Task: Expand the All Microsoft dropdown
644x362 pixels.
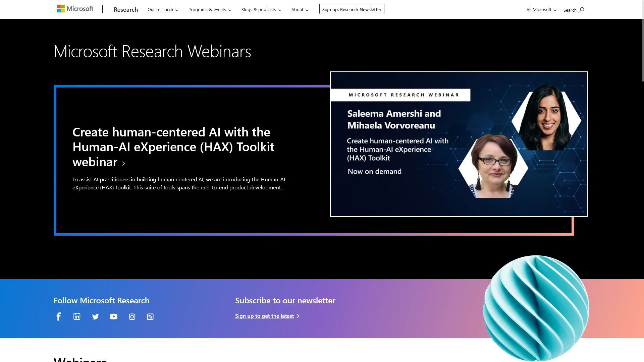Action: tap(540, 9)
